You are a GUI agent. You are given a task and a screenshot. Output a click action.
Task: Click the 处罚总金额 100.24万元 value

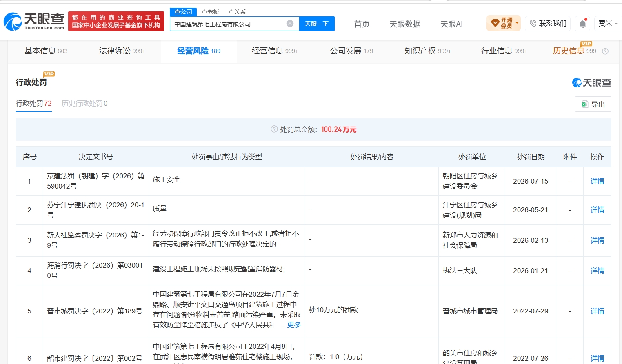coord(339,129)
